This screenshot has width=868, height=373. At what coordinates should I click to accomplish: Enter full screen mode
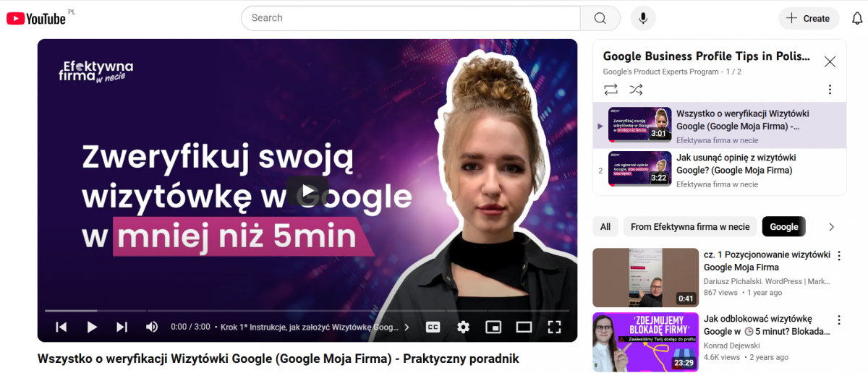pos(554,327)
